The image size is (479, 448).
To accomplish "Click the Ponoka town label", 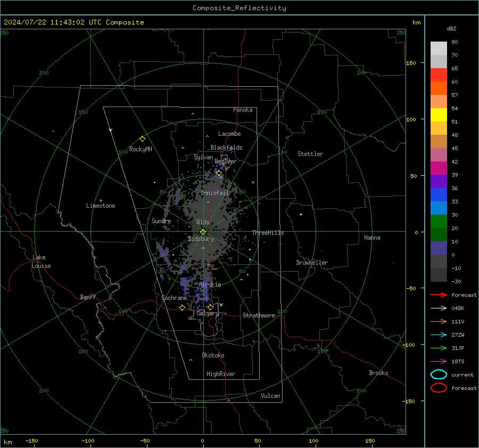I will [x=243, y=110].
